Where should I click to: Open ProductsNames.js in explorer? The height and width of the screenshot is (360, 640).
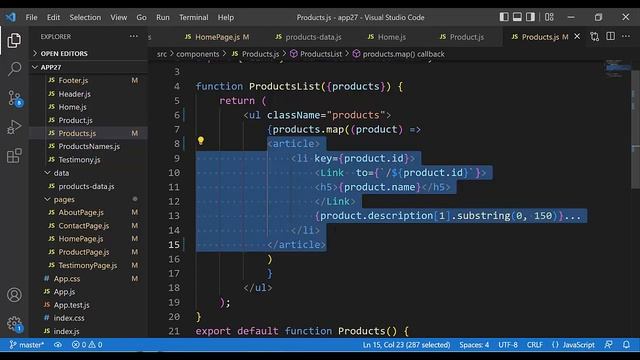(x=89, y=147)
